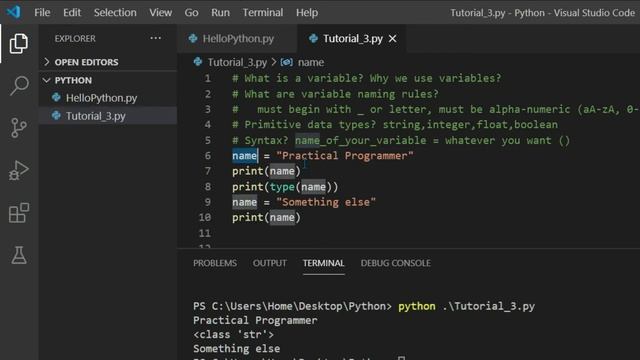640x360 pixels.
Task: Click line number 6 in gutter
Action: click(x=208, y=156)
